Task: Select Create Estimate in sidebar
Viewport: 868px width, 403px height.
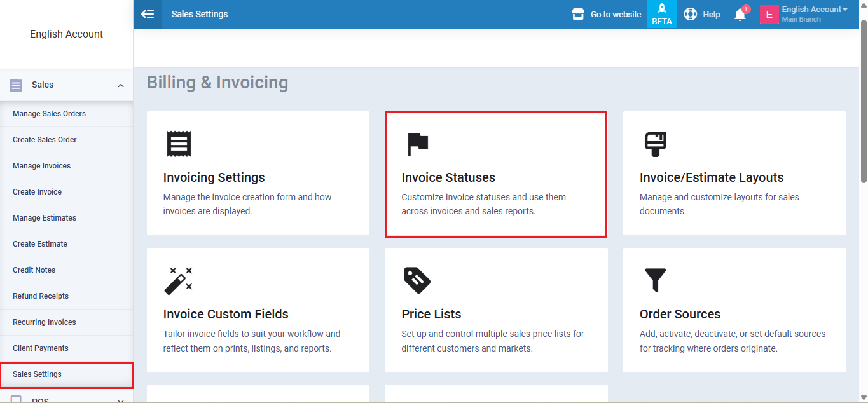Action: pyautogui.click(x=40, y=244)
